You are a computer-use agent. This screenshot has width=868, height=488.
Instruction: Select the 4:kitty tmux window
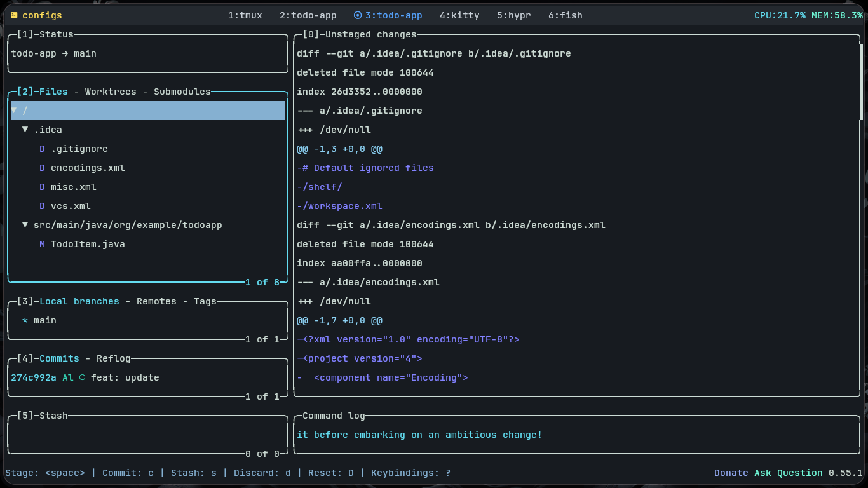[459, 15]
